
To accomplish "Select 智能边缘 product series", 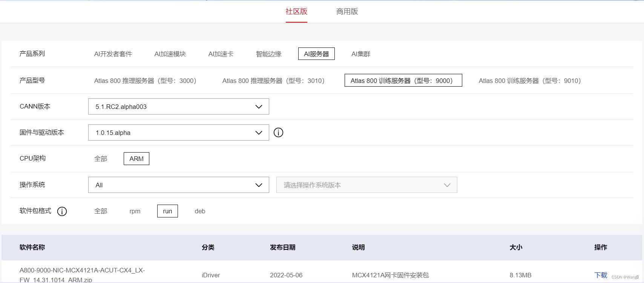I will pos(268,54).
